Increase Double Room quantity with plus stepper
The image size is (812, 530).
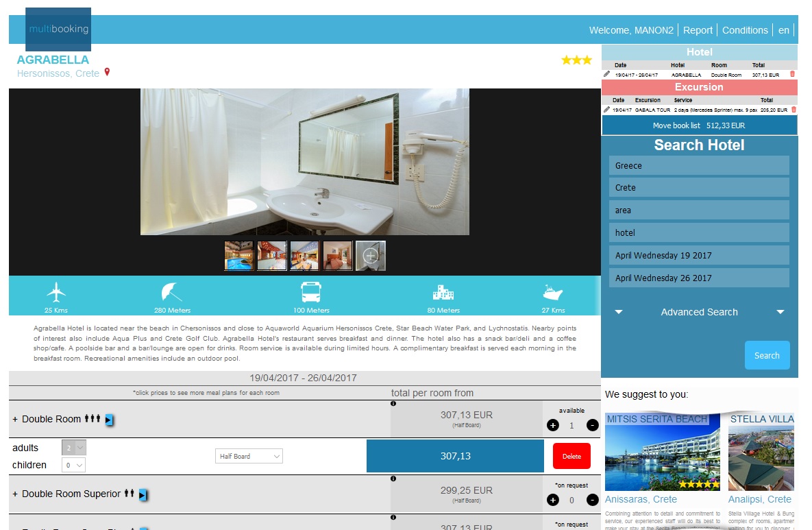(x=552, y=424)
